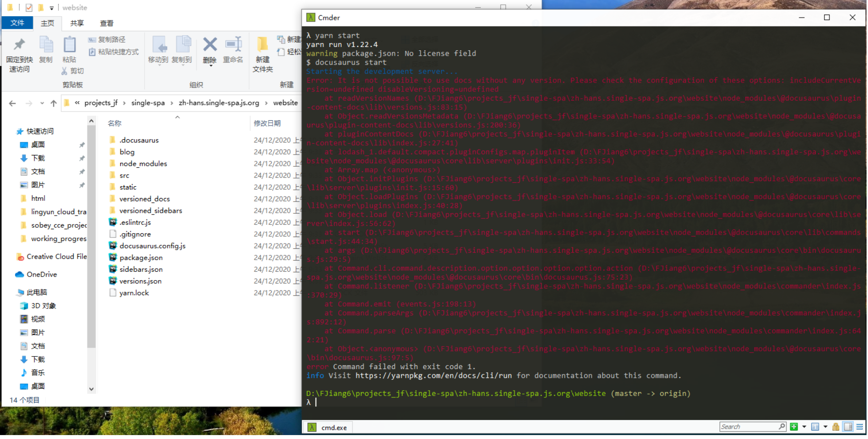The height and width of the screenshot is (439, 868).
Task: Select the cmd.exe tab in Cmder
Action: click(328, 427)
